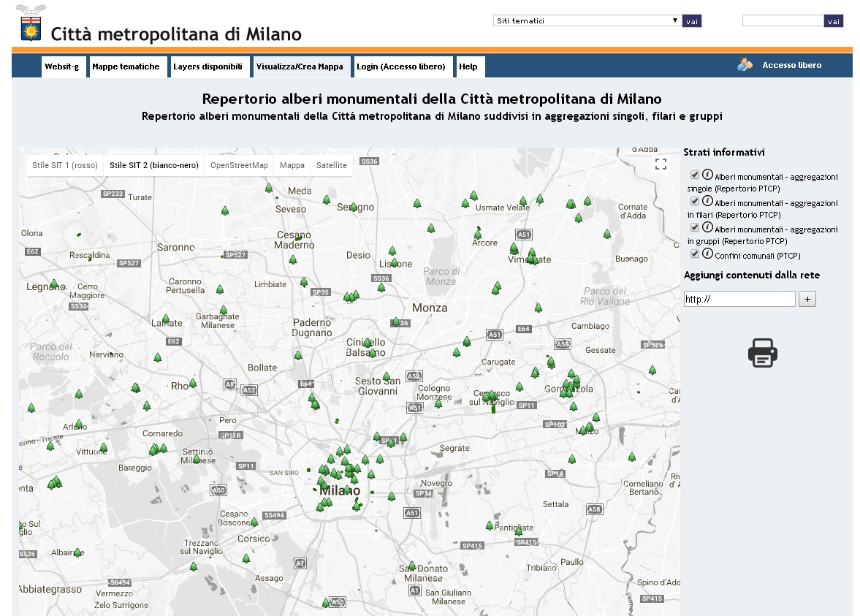The width and height of the screenshot is (860, 616).
Task: Open info for aggregazioni singole layer
Action: pyautogui.click(x=707, y=175)
